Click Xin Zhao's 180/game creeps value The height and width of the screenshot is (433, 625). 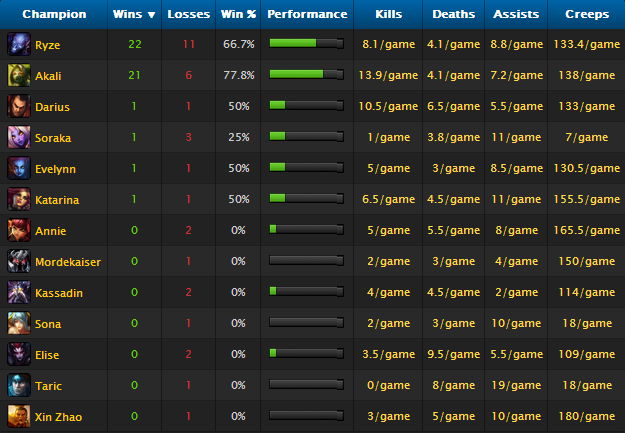pyautogui.click(x=587, y=417)
